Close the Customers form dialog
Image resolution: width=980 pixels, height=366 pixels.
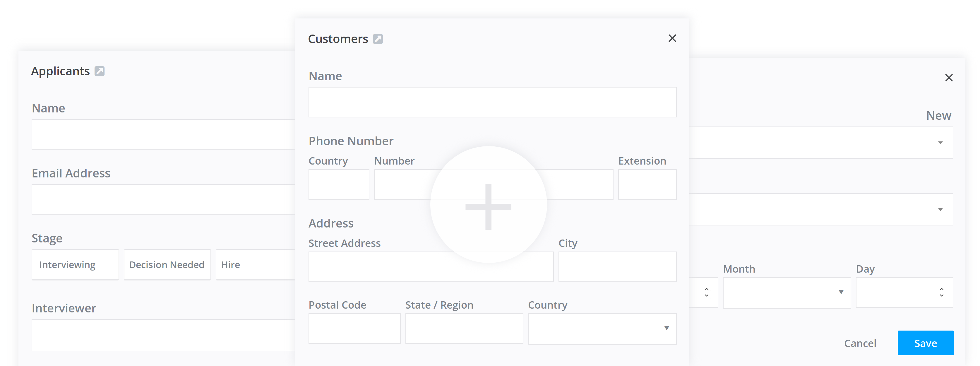pos(672,38)
